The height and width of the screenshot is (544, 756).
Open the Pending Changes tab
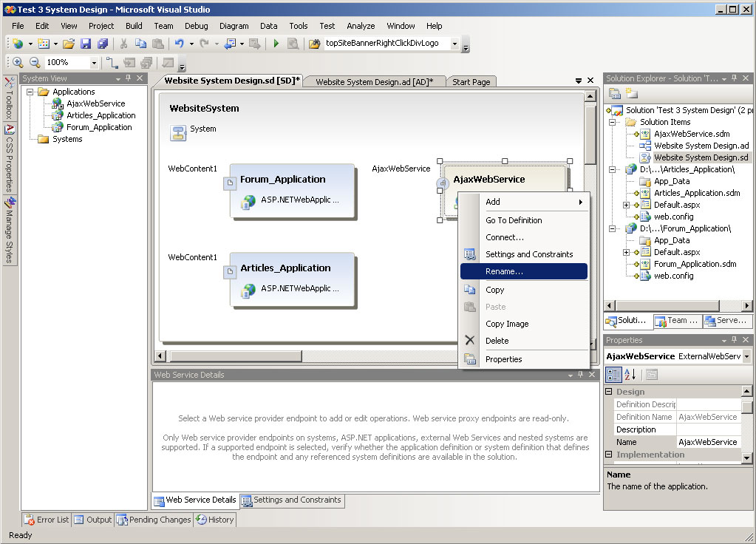pos(154,520)
